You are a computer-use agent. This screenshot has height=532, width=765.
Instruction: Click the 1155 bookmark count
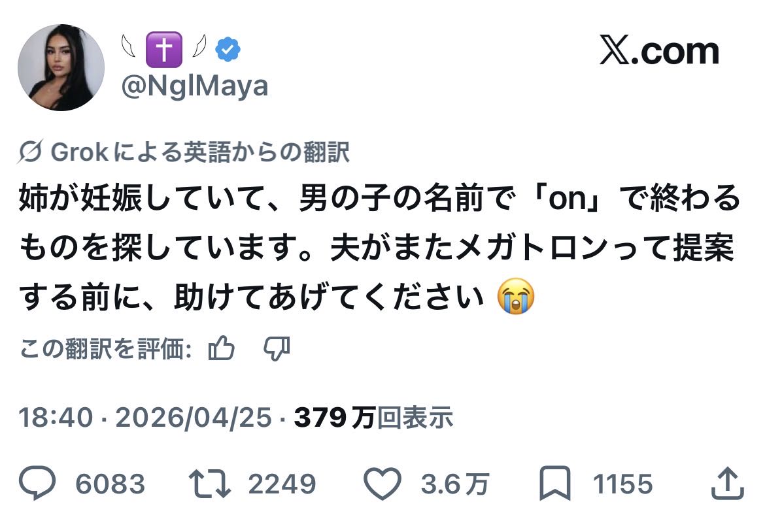[x=622, y=484]
